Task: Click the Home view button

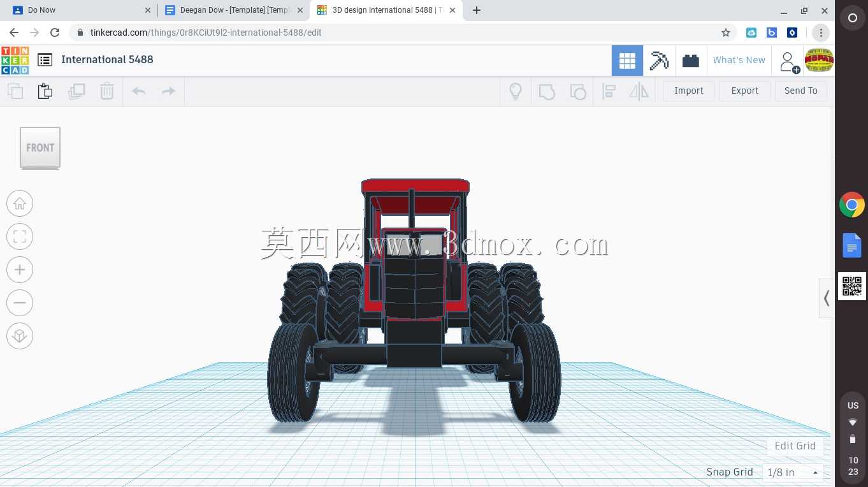Action: pyautogui.click(x=20, y=203)
